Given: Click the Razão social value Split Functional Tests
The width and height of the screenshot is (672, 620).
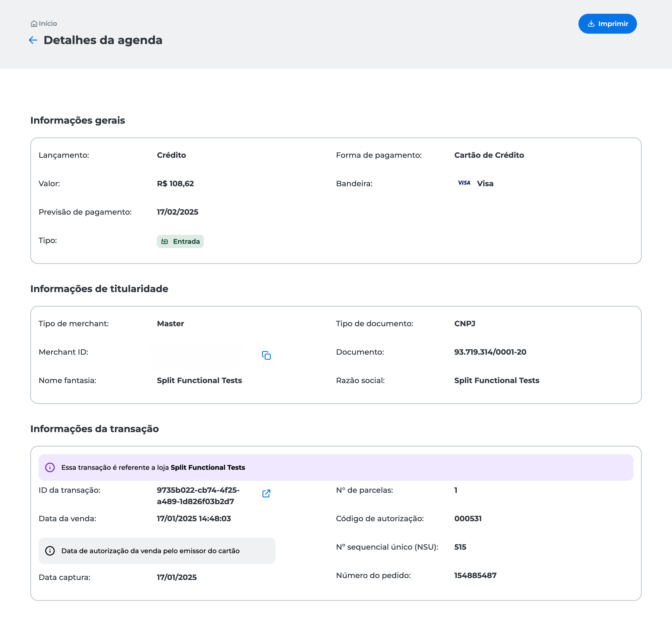Looking at the screenshot, I should click(497, 380).
